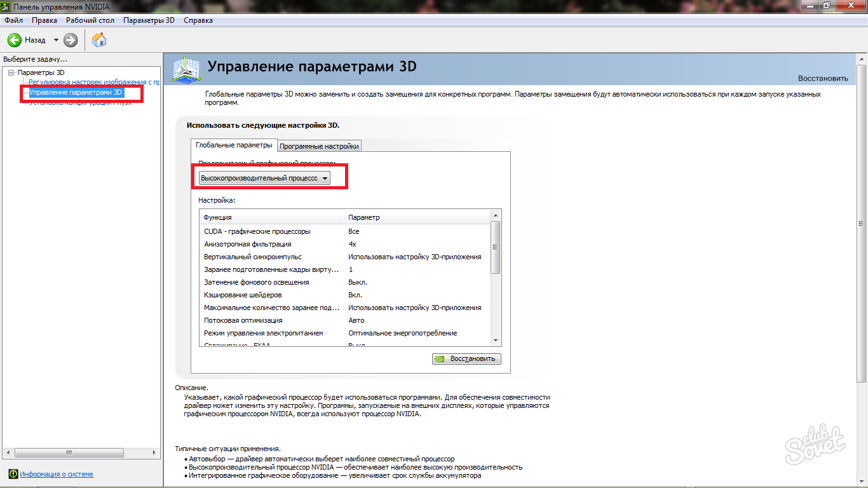Open the Параметры 3D menu
Viewport: 868px width, 488px height.
(149, 20)
